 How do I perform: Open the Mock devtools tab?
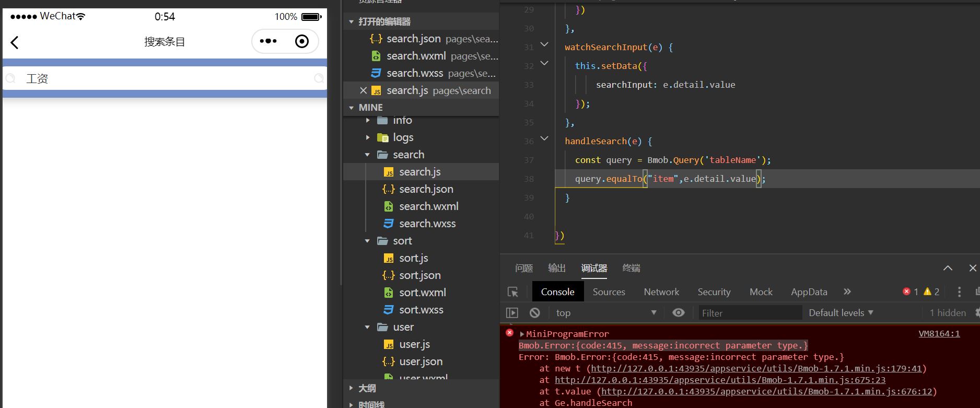coord(761,292)
